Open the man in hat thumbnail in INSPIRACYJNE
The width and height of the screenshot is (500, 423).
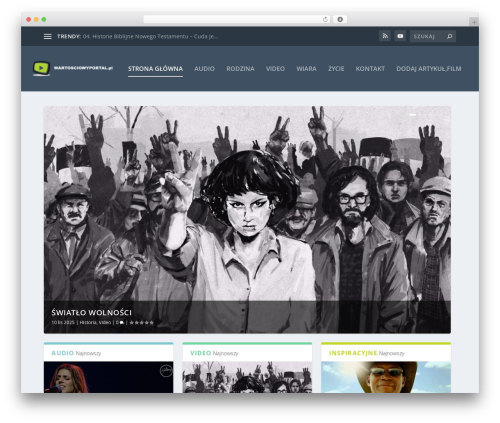coord(386,377)
